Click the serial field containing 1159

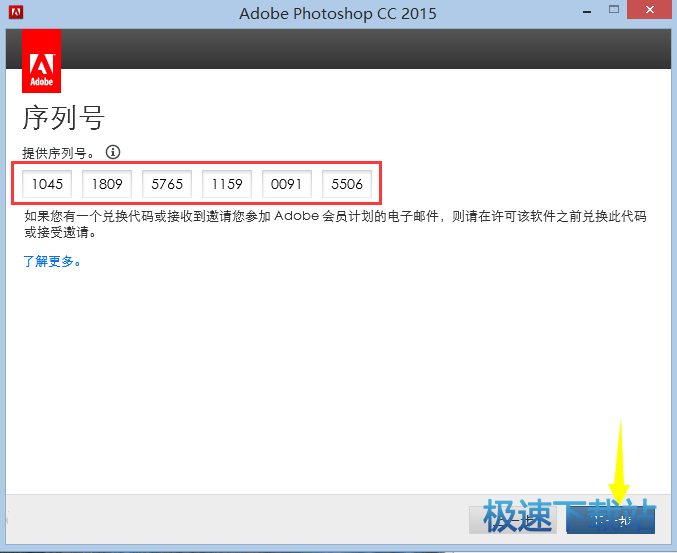click(227, 184)
